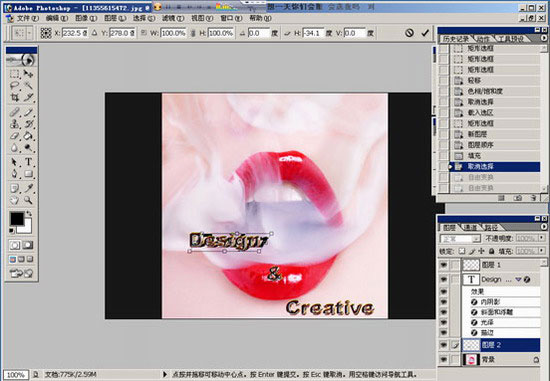
Task: Hide the 图层 1 layer
Action: point(444,265)
